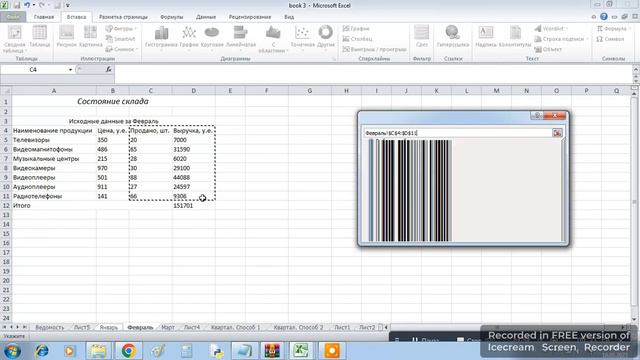Viewport: 640px width, 360px height.
Task: Open Windows Explorer folder from taskbar
Action: (x=98, y=351)
